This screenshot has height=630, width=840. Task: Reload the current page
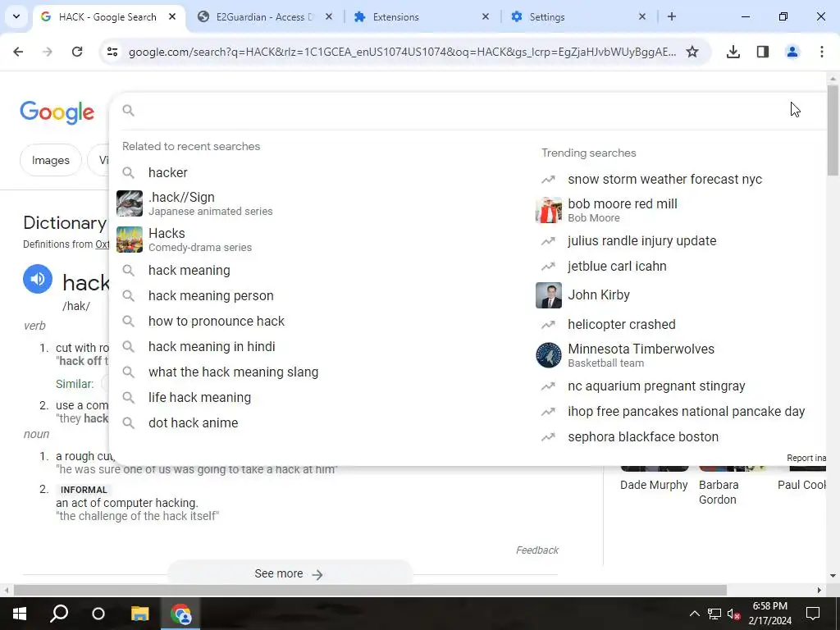click(77, 52)
